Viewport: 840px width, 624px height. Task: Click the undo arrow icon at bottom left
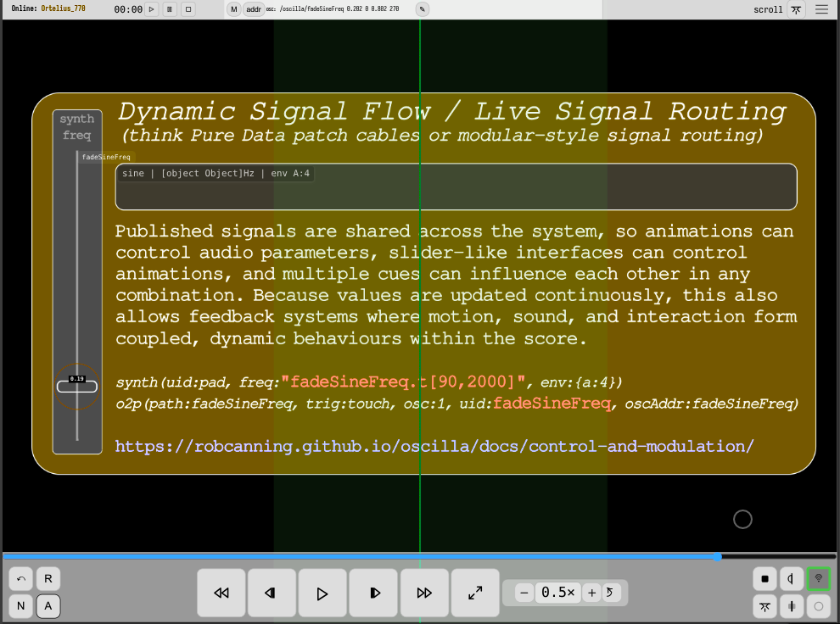click(20, 578)
